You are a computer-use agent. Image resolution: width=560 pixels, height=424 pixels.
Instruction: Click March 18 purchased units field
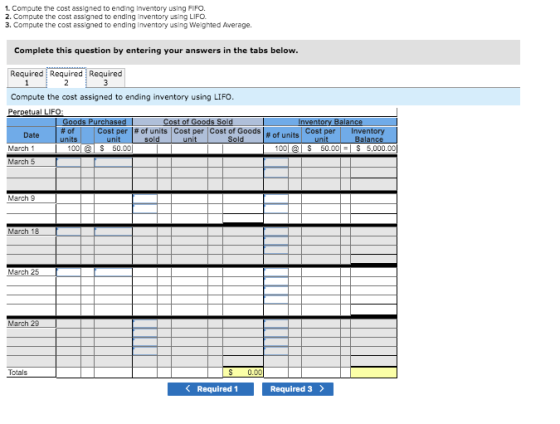(x=68, y=231)
